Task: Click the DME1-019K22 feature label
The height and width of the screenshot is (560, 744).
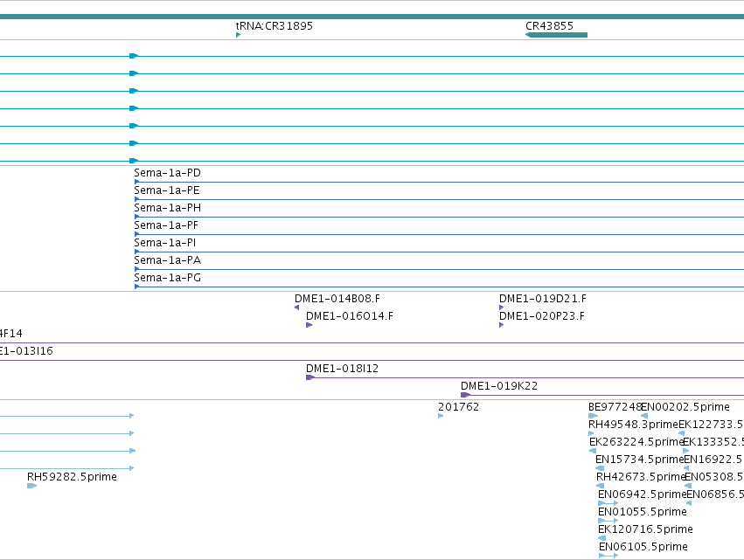Action: pyautogui.click(x=499, y=386)
